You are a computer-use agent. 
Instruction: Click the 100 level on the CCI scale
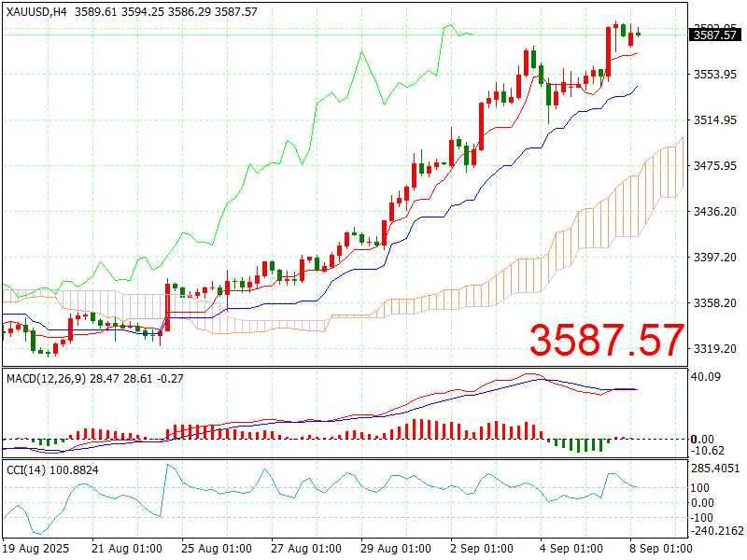point(699,487)
